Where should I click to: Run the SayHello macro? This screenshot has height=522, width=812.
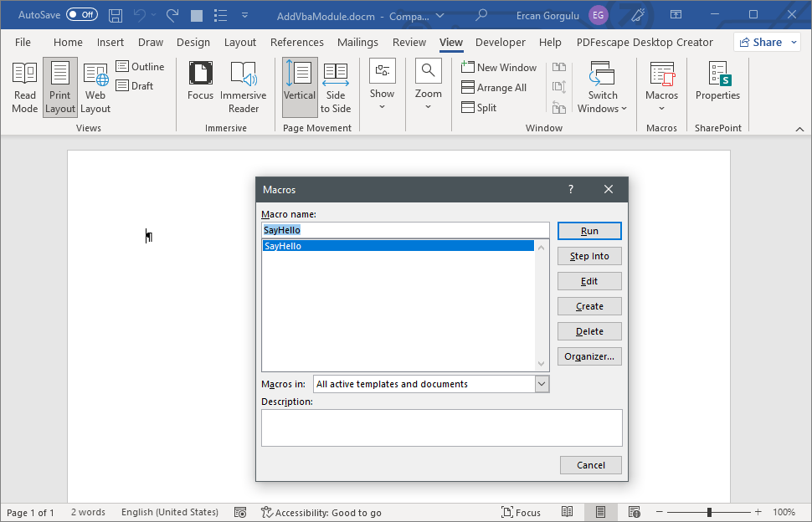pyautogui.click(x=589, y=231)
